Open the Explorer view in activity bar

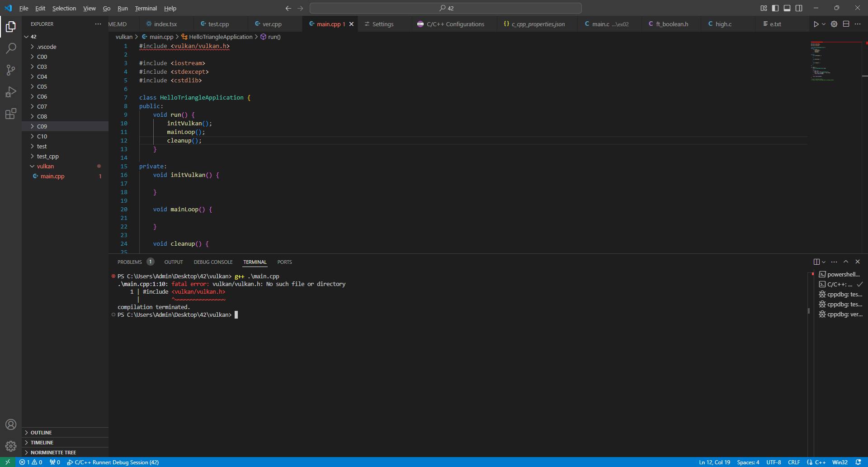tap(11, 27)
